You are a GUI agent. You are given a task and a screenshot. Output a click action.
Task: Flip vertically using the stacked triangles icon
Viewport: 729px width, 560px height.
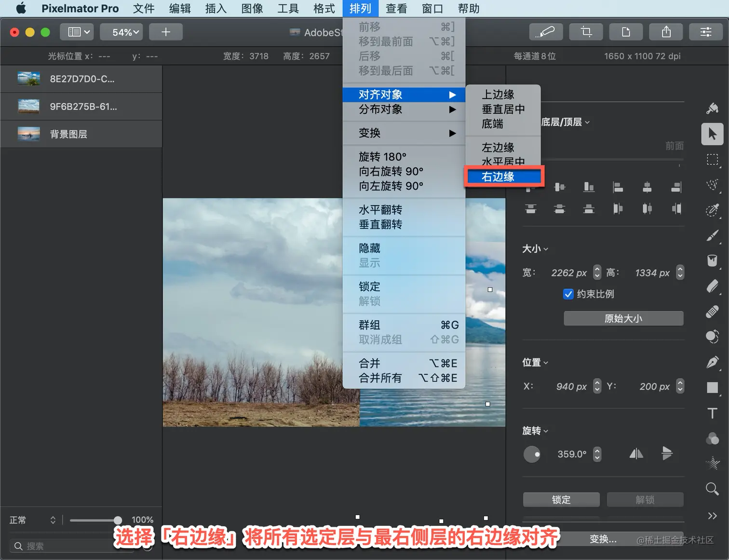pos(667,453)
